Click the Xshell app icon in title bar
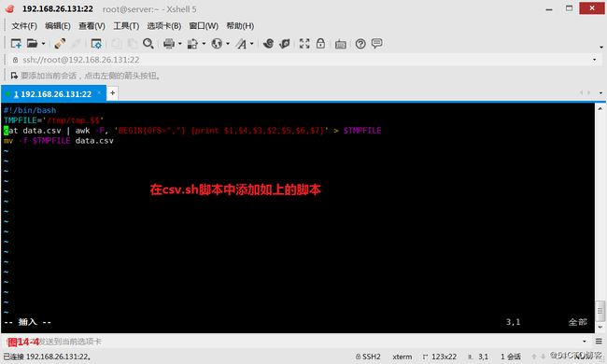 (9, 8)
